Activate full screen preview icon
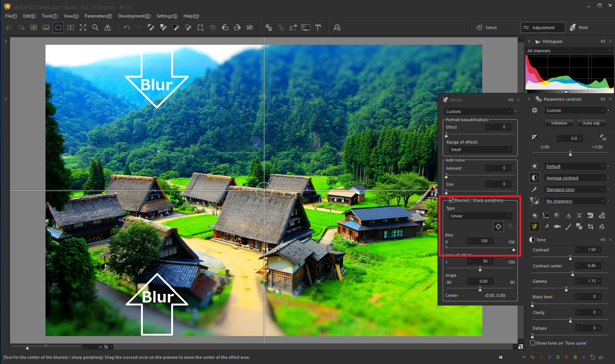This screenshot has height=364, width=615. tap(83, 28)
